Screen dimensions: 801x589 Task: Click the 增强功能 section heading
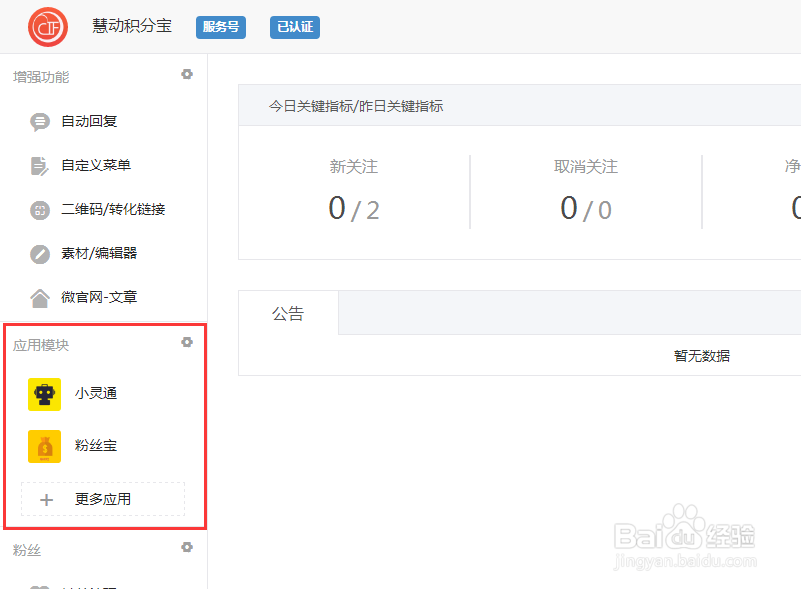tap(41, 77)
